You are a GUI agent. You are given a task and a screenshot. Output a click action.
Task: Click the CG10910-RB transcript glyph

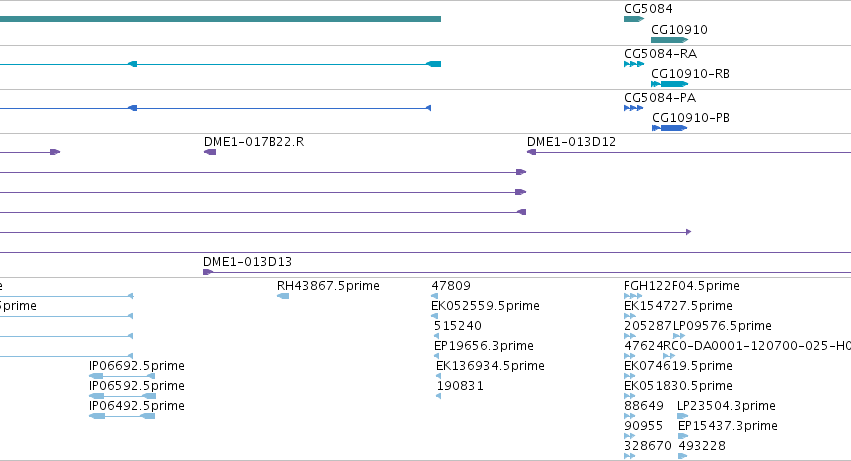click(x=669, y=84)
